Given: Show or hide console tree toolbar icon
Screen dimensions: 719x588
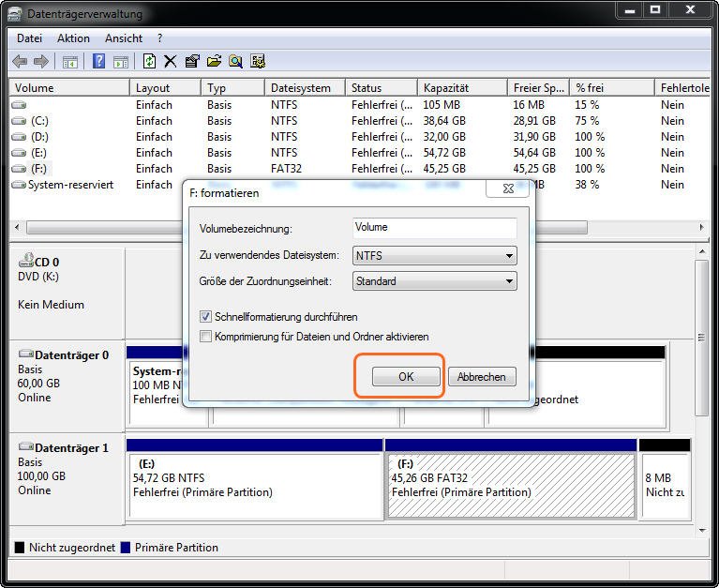Looking at the screenshot, I should click(x=69, y=61).
